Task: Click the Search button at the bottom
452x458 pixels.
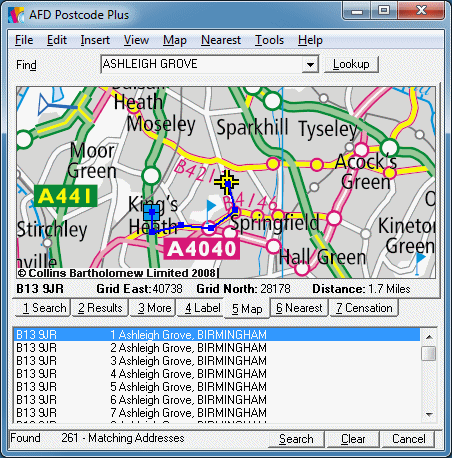Action: pos(296,439)
